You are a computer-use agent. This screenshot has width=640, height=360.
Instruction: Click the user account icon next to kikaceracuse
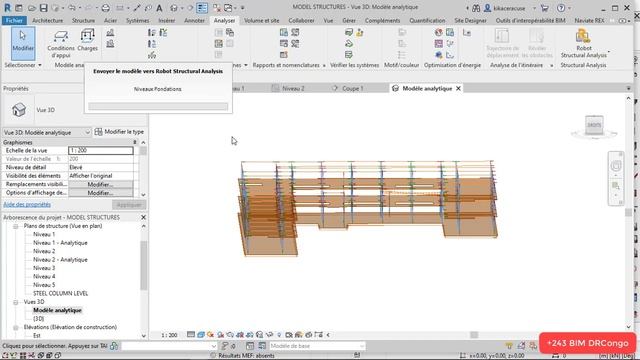click(487, 8)
